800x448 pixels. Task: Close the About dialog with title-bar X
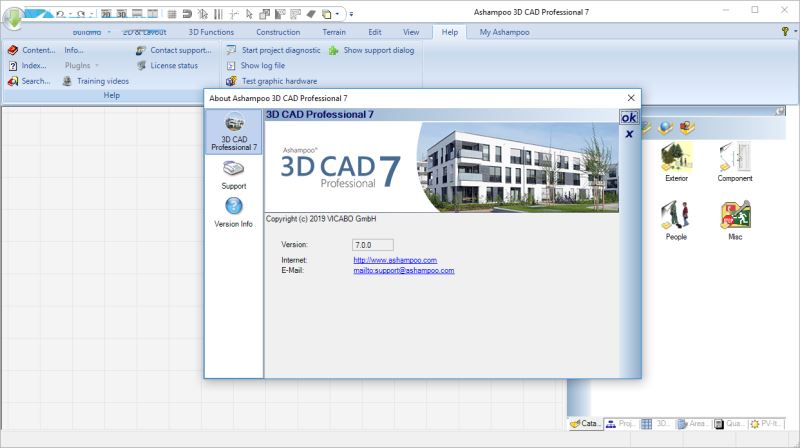coord(631,98)
